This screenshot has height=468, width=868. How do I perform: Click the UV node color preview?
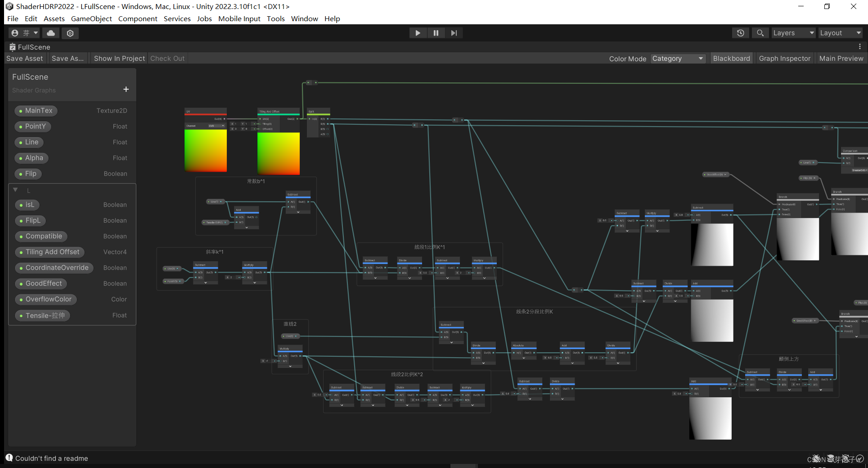[206, 150]
